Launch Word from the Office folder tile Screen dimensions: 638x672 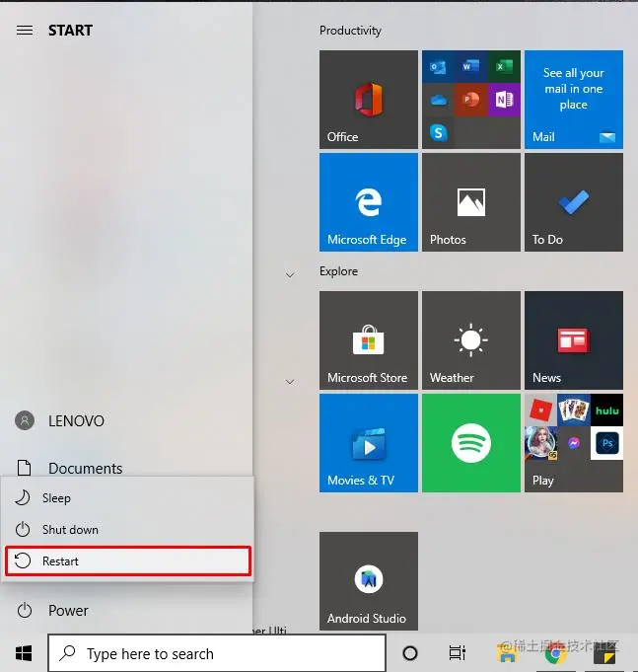point(471,67)
